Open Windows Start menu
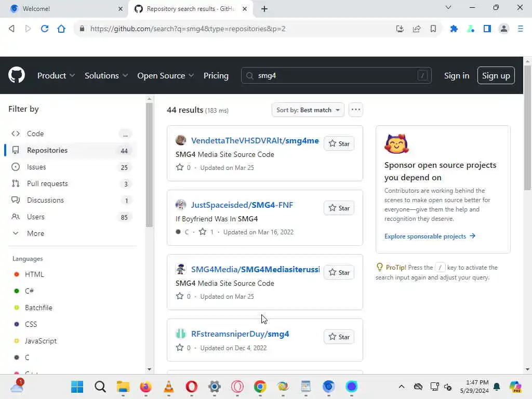 tap(77, 387)
